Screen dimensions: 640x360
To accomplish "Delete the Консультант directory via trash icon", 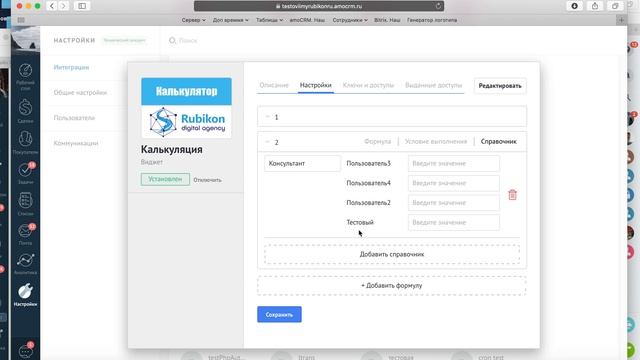I will [512, 195].
